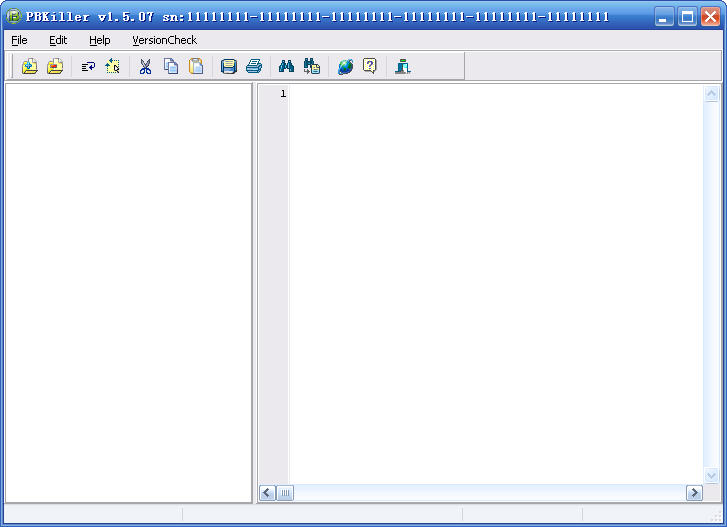
Task: Click the first open-file folder icon
Action: tap(29, 66)
